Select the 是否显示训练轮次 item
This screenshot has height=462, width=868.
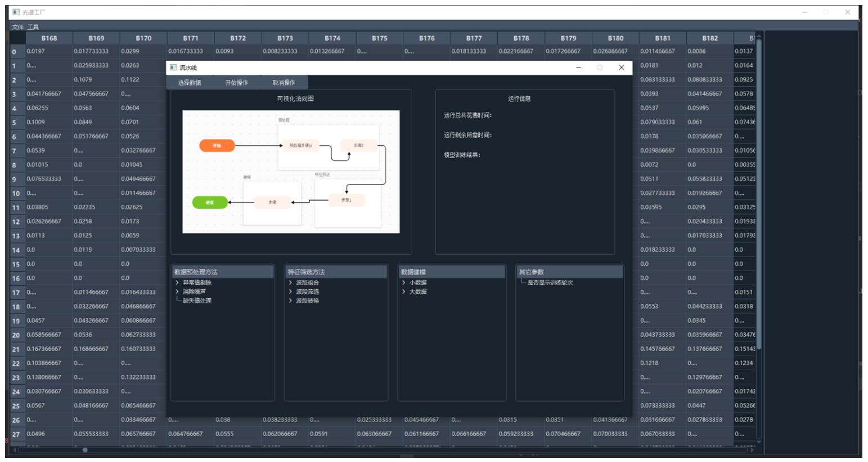pos(550,282)
